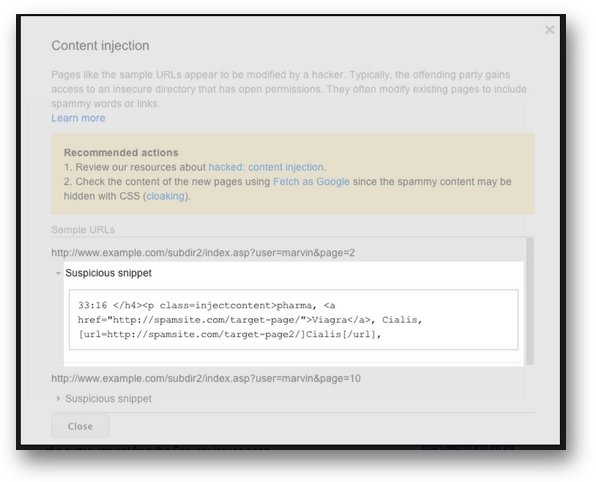Expand the Suspicious snippet under page=10 URL
Image resolution: width=596 pixels, height=482 pixels.
pos(58,398)
